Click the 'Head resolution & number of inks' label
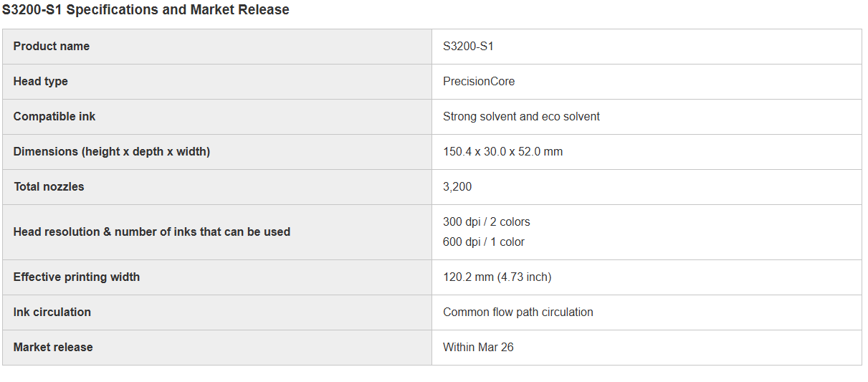The height and width of the screenshot is (382, 868). (x=152, y=232)
